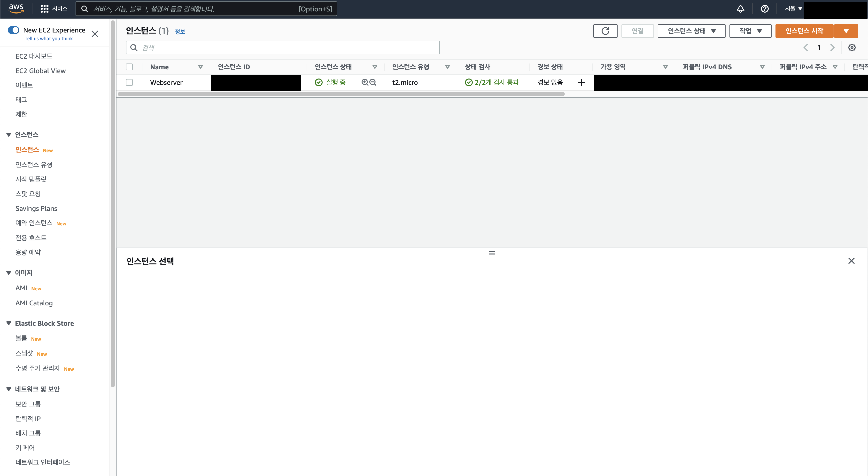This screenshot has height=476, width=868.
Task: Open the notifications bell
Action: [740, 9]
